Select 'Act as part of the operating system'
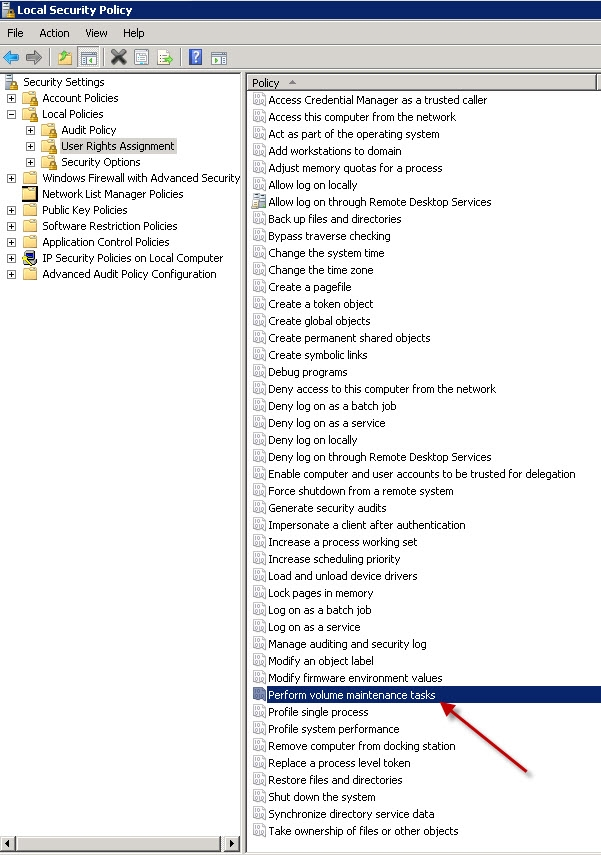The image size is (601, 855). pyautogui.click(x=353, y=134)
